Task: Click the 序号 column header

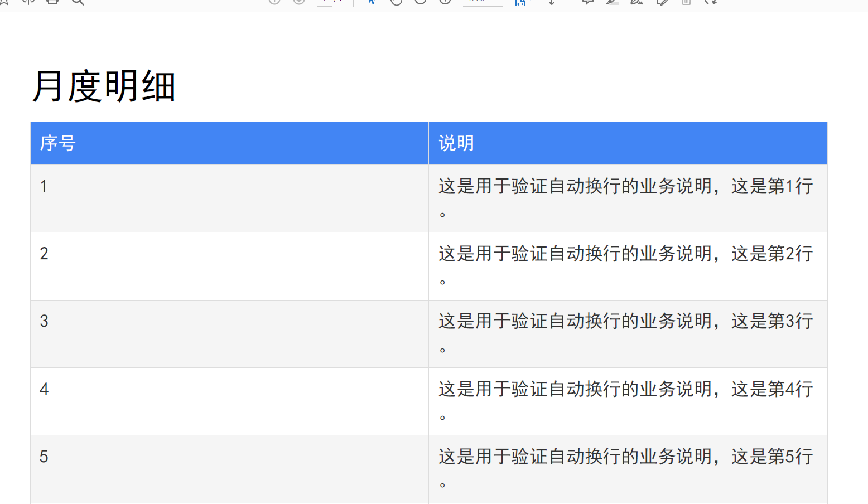Action: (x=229, y=143)
